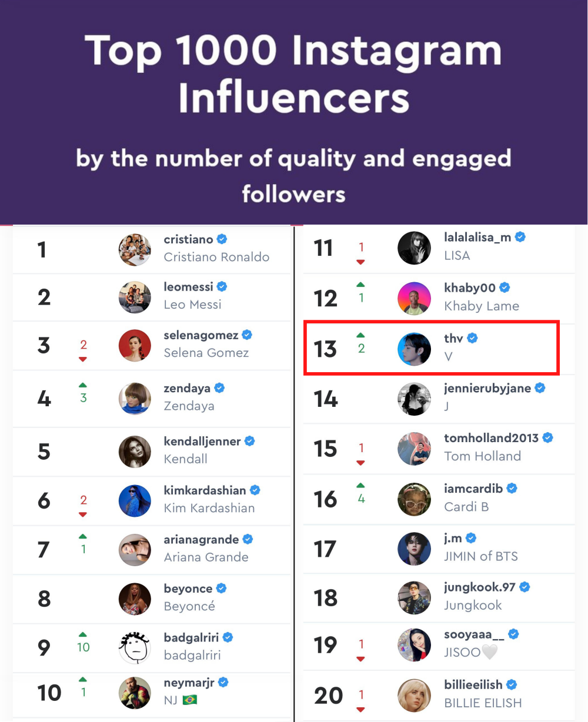Screen dimensions: 588x722
Task: Click the green up arrow at rank 9
Action: pyautogui.click(x=83, y=634)
